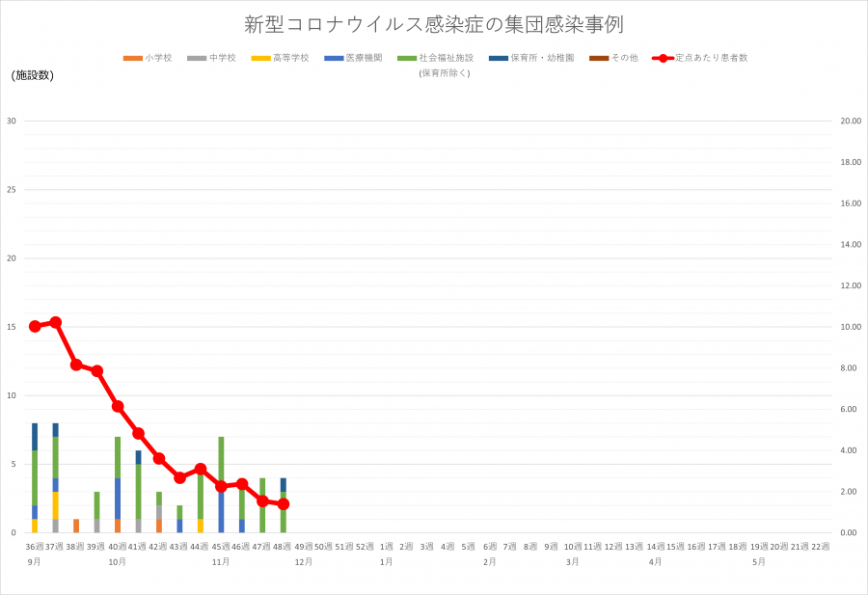The image size is (868, 595).
Task: Click the chart title 新型コロナウイルス感染症の集団感染事例
Action: [434, 28]
